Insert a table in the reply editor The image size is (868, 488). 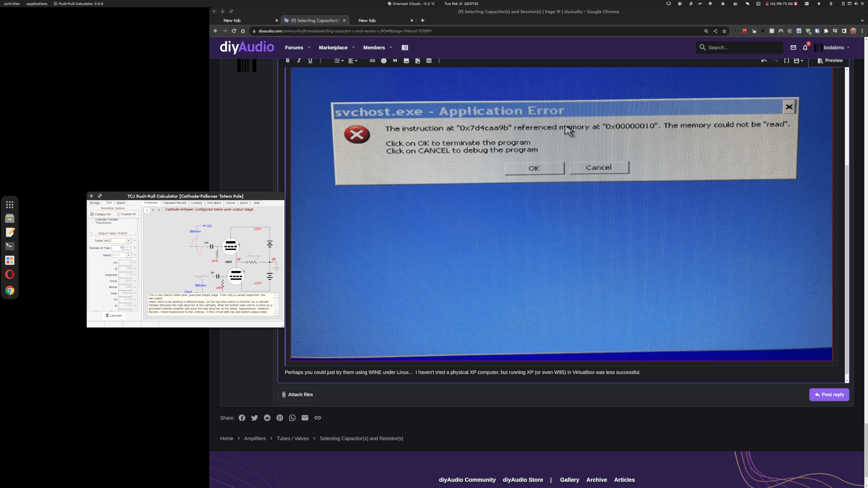pyautogui.click(x=429, y=61)
